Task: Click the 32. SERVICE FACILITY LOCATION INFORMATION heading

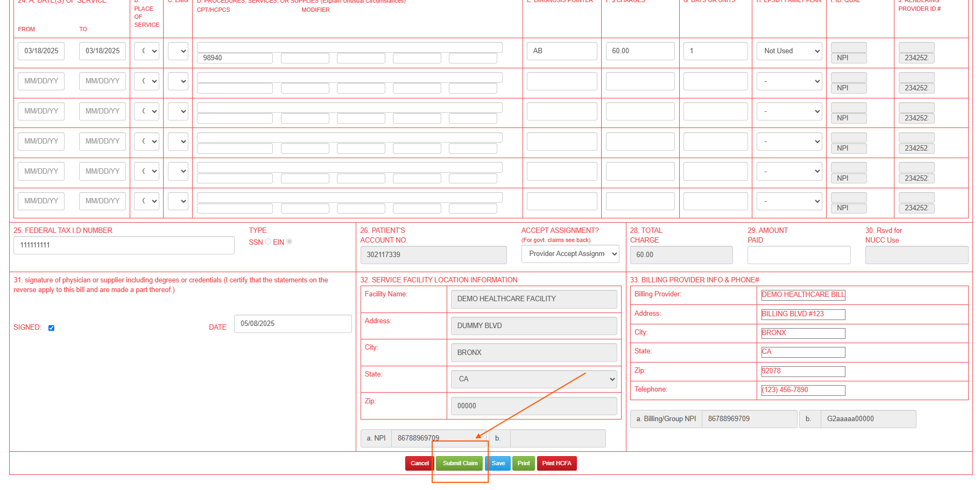Action: point(439,280)
